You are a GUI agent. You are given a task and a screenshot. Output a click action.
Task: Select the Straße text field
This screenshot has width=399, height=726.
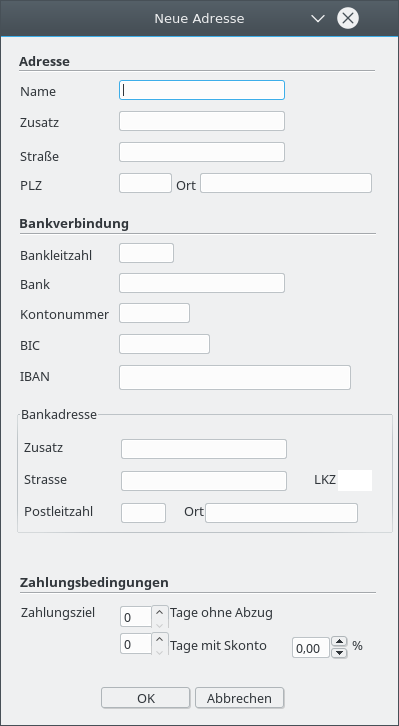coord(202,152)
